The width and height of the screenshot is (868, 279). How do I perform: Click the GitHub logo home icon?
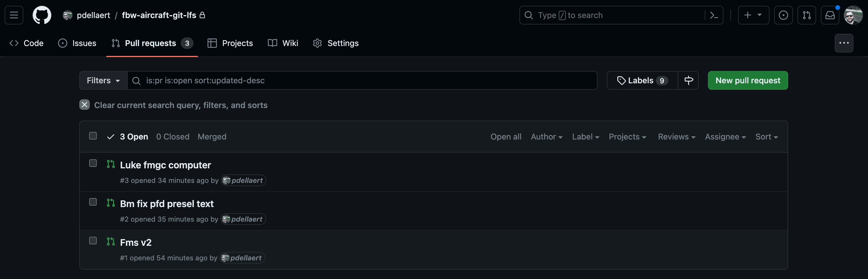click(42, 15)
